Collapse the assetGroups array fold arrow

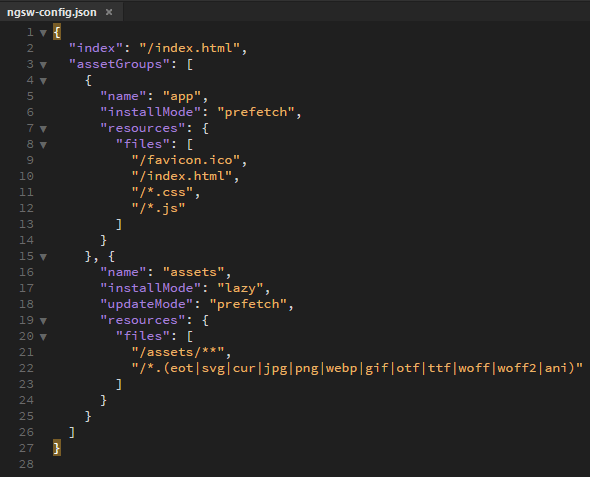pyautogui.click(x=43, y=65)
